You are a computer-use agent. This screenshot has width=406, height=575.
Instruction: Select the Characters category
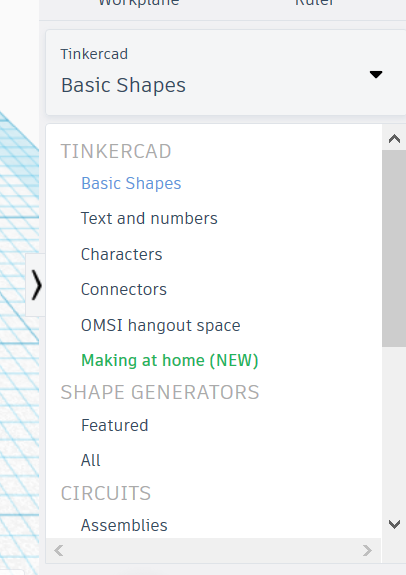pos(121,254)
